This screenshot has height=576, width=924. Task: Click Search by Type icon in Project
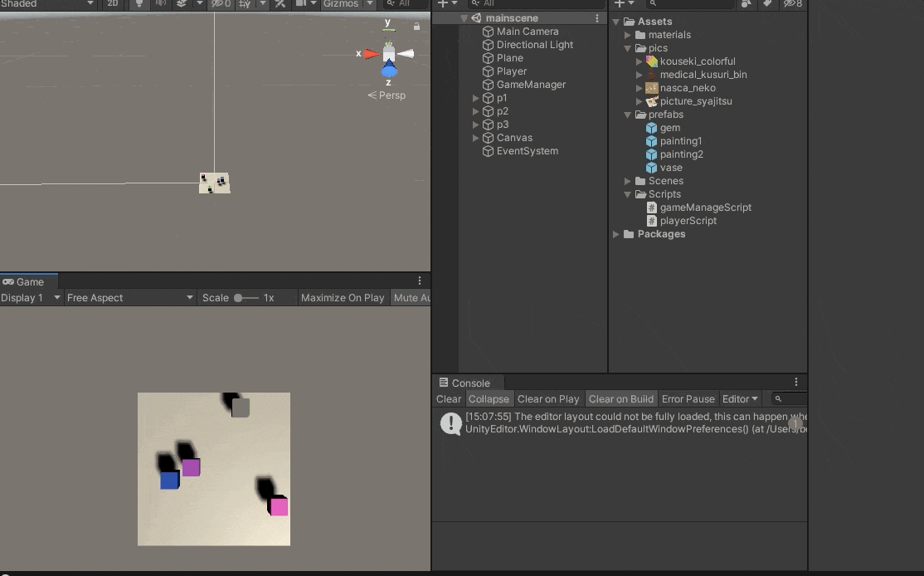click(746, 3)
